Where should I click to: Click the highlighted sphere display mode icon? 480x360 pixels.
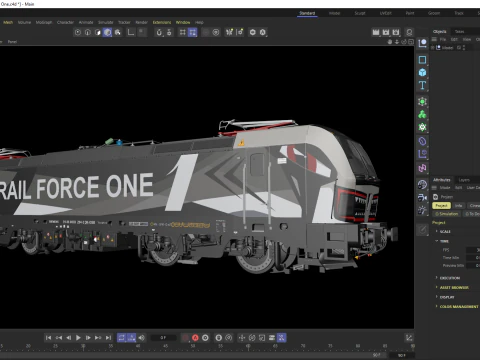coord(107,32)
